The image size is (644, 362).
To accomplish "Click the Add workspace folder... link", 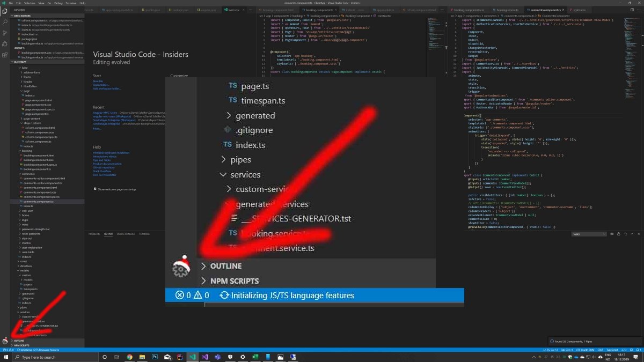I will (107, 88).
